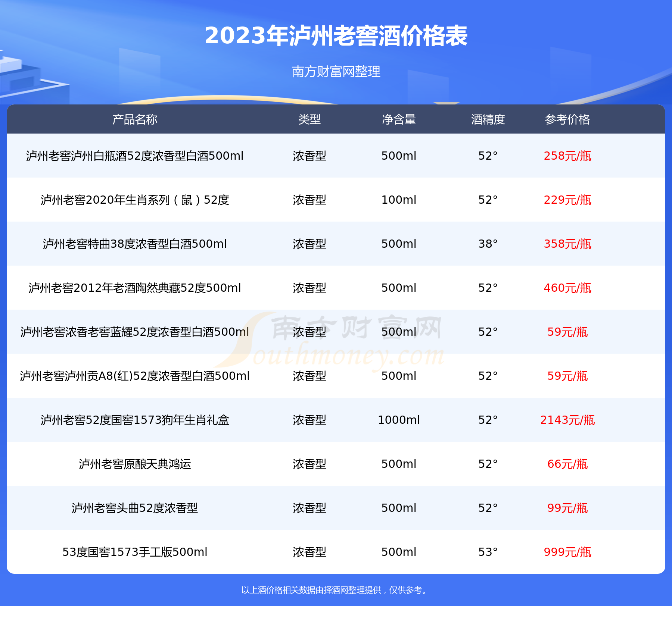Click 500ml in the 特曲38度 row
The height and width of the screenshot is (623, 672).
(x=399, y=244)
